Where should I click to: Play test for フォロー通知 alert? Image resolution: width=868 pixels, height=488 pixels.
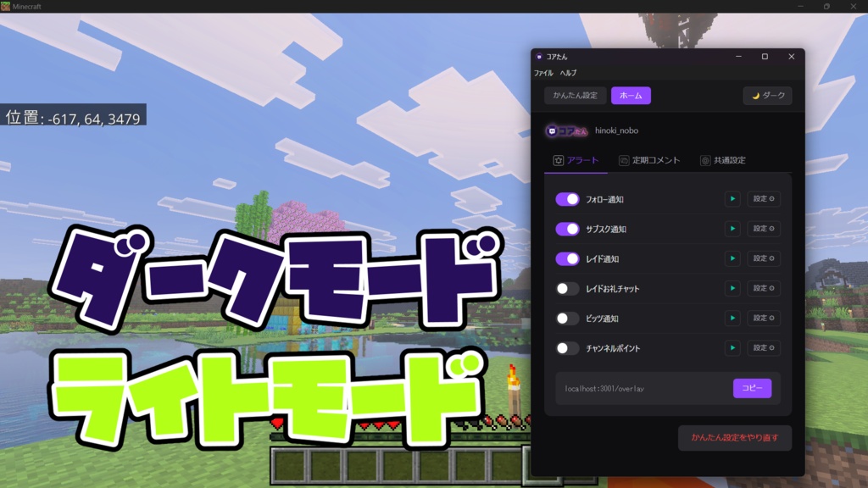732,198
